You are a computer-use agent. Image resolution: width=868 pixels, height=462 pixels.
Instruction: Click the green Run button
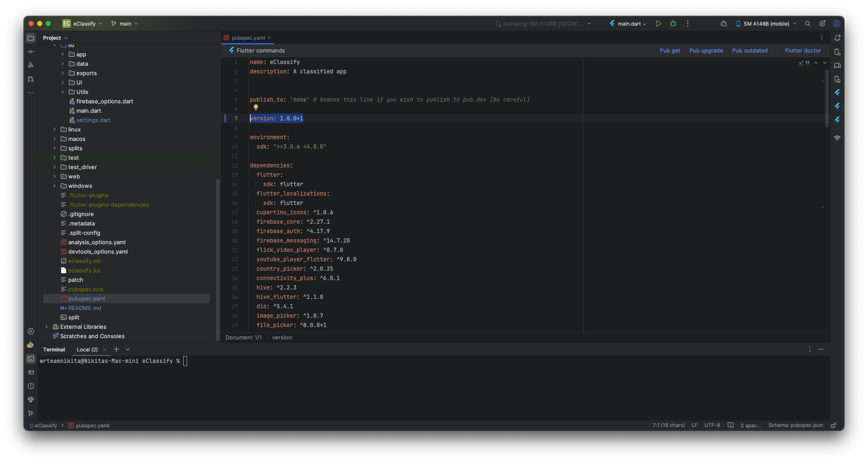[x=658, y=23]
